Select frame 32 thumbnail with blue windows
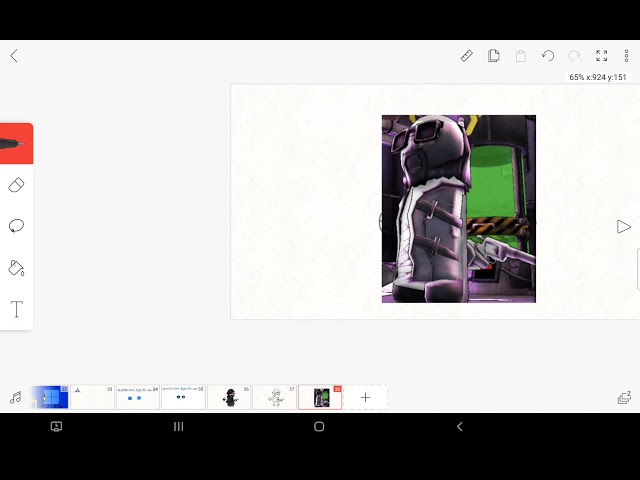Viewport: 640px width, 480px height. point(49,397)
